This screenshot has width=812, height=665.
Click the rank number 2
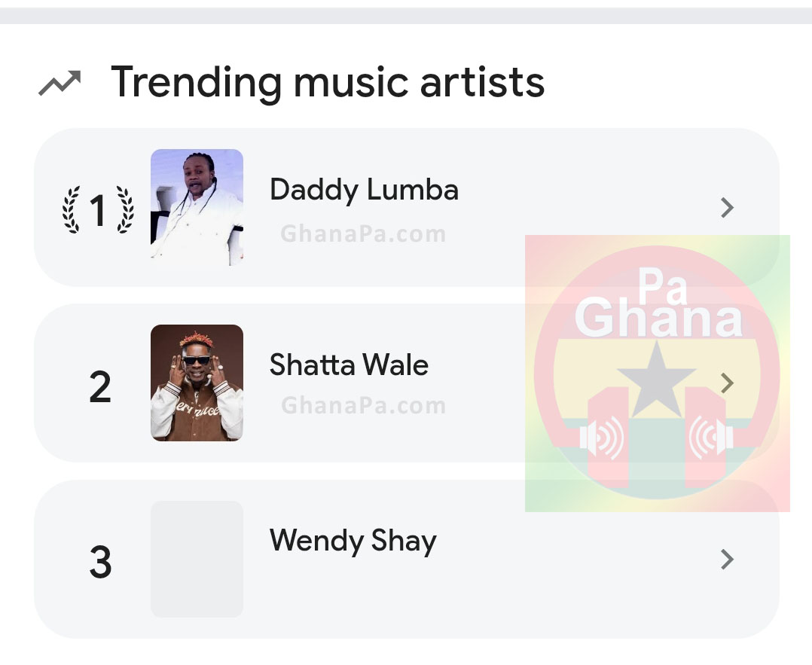coord(100,386)
